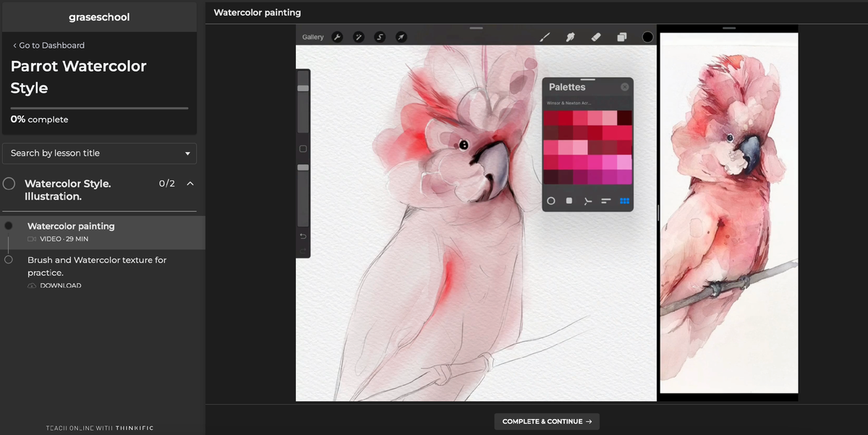The image size is (868, 435).
Task: Click the split-view divider handle between canvases
Action: (x=658, y=213)
